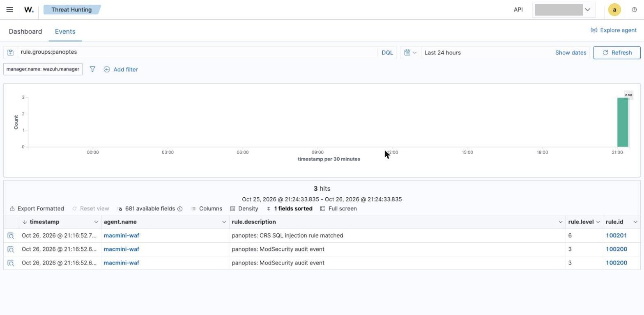Click the Wazuh logo home icon
Image resolution: width=644 pixels, height=315 pixels.
[x=29, y=9]
